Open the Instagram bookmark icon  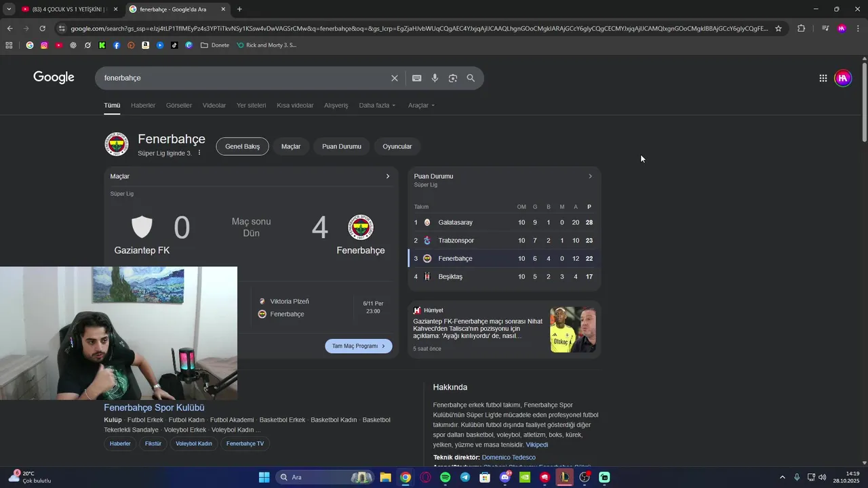pos(44,45)
